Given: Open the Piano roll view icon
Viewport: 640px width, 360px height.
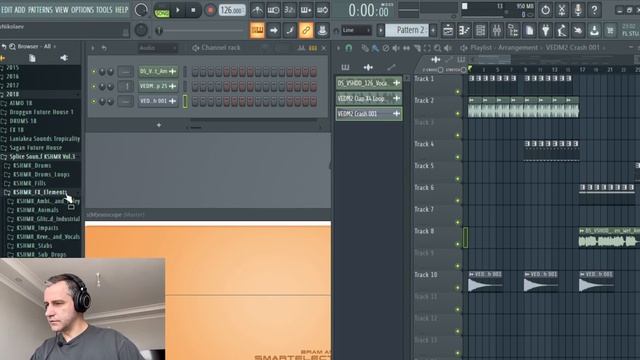Looking at the screenshot, I should [x=464, y=30].
